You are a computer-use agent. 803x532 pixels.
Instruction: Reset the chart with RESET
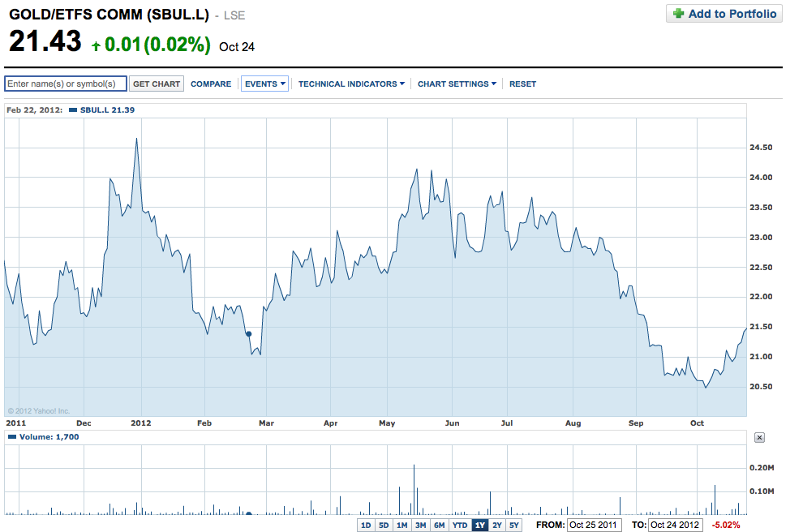point(522,84)
